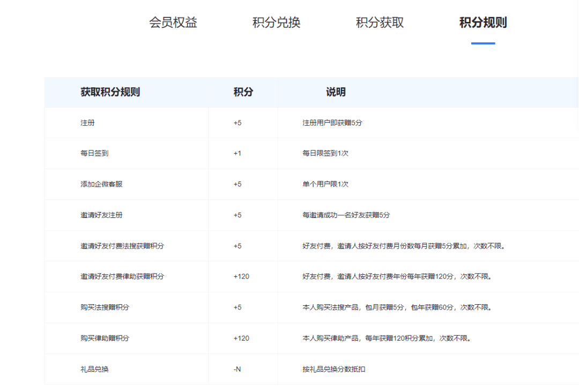Click the 购买法搜赠积分 rule name

click(x=105, y=307)
